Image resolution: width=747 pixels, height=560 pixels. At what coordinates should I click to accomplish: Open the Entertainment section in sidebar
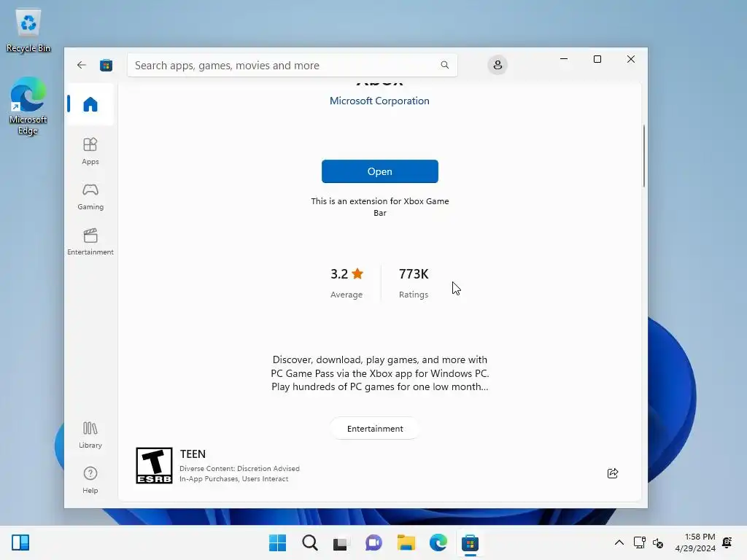(x=90, y=242)
